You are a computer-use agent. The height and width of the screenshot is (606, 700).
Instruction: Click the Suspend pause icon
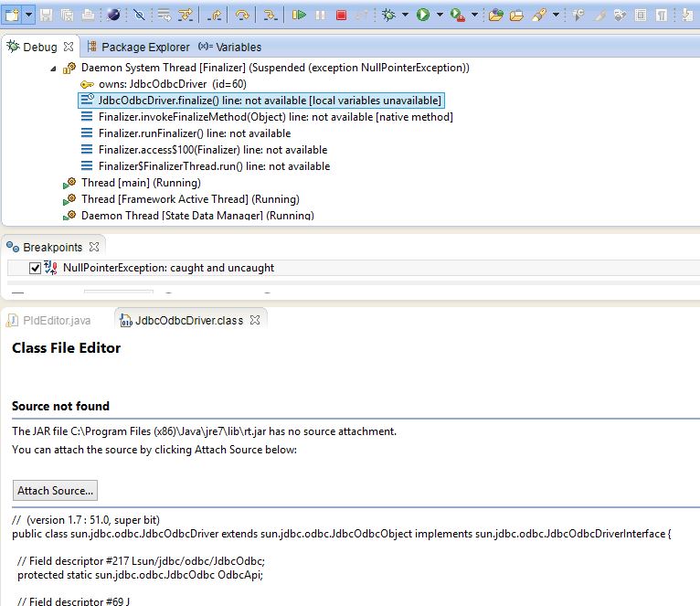click(320, 16)
